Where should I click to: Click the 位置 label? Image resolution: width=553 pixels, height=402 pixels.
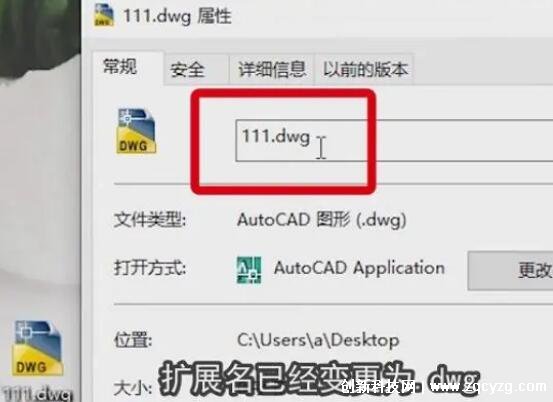133,340
